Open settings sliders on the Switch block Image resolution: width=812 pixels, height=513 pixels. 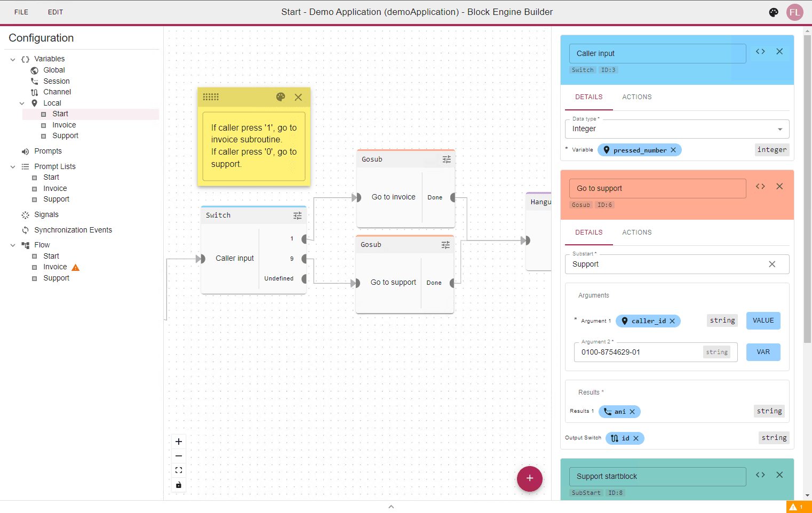coord(298,215)
